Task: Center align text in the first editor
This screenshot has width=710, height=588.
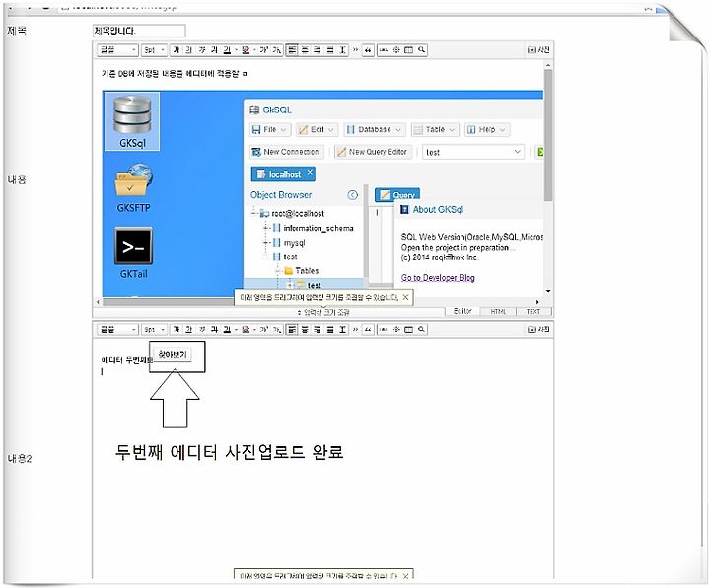Action: click(305, 50)
